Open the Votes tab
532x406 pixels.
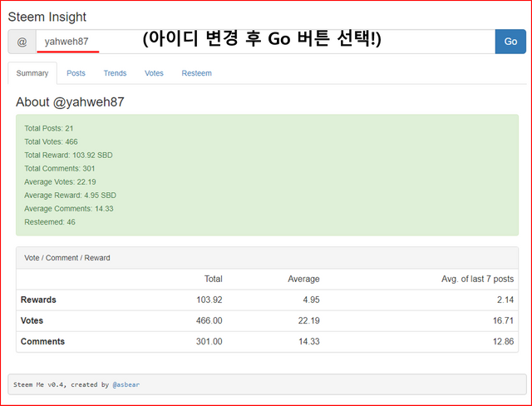(154, 73)
